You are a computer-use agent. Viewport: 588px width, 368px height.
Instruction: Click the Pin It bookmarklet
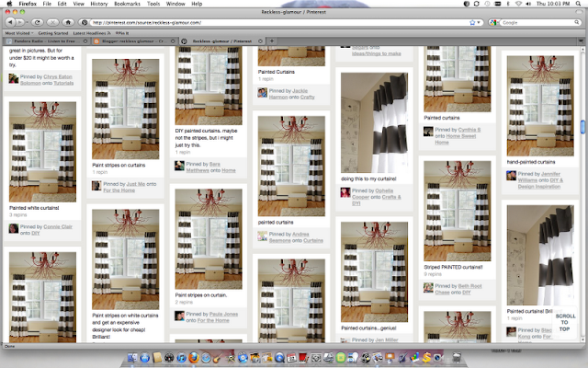pos(122,33)
